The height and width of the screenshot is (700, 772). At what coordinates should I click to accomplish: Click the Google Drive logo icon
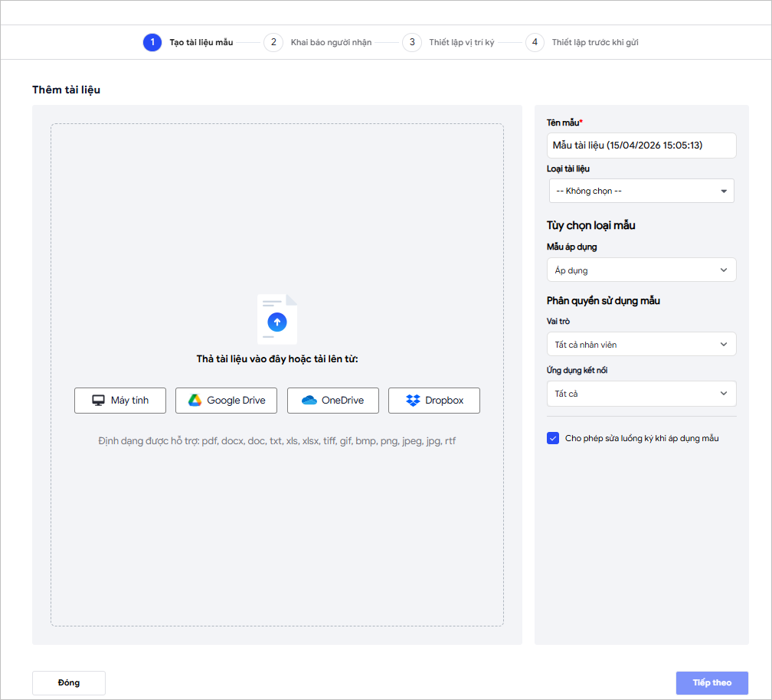point(195,401)
